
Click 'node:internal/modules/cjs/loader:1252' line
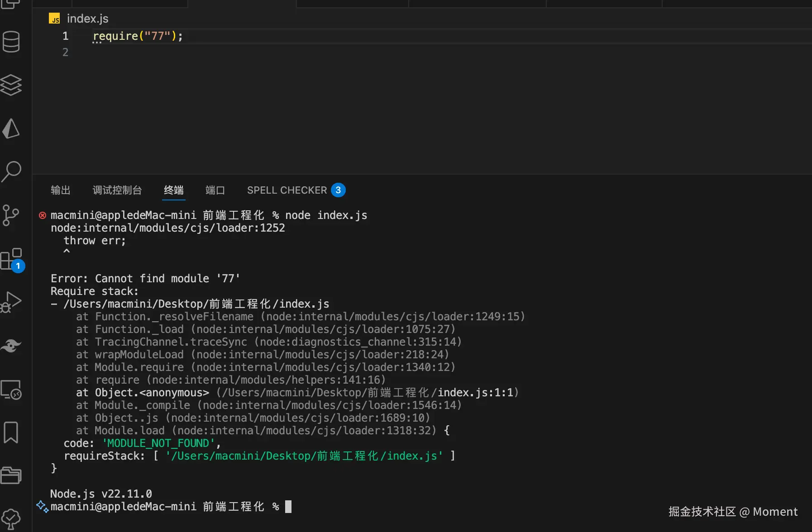(x=168, y=228)
